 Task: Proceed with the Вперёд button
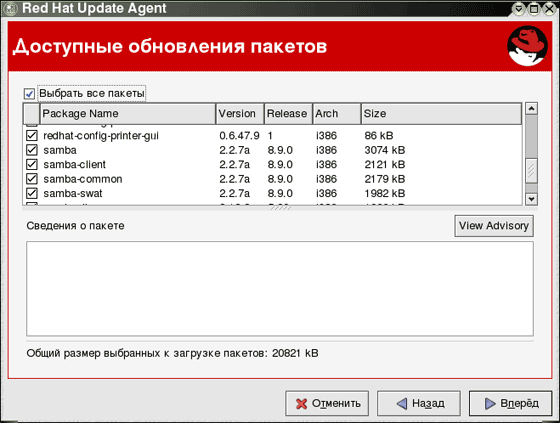coord(511,403)
